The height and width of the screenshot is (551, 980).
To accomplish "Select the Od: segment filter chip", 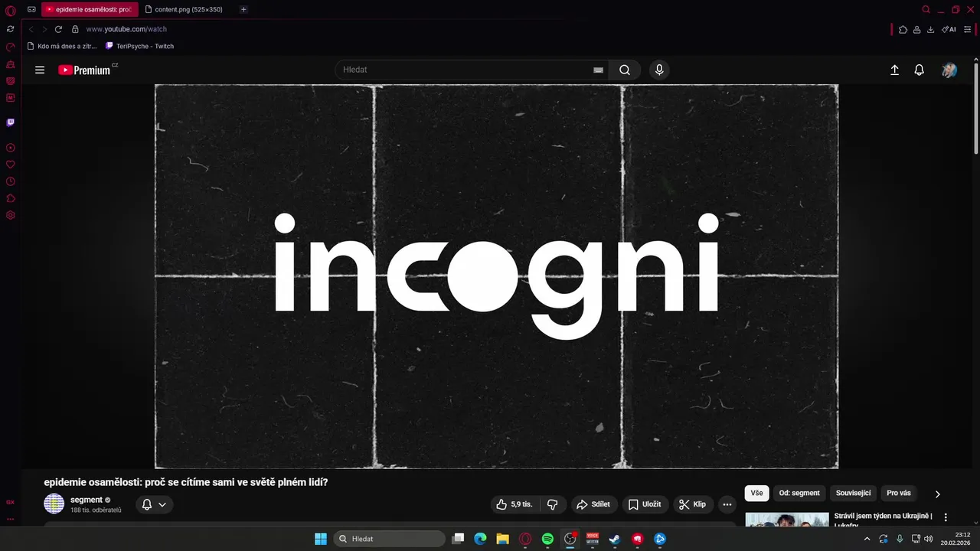I will 799,493.
